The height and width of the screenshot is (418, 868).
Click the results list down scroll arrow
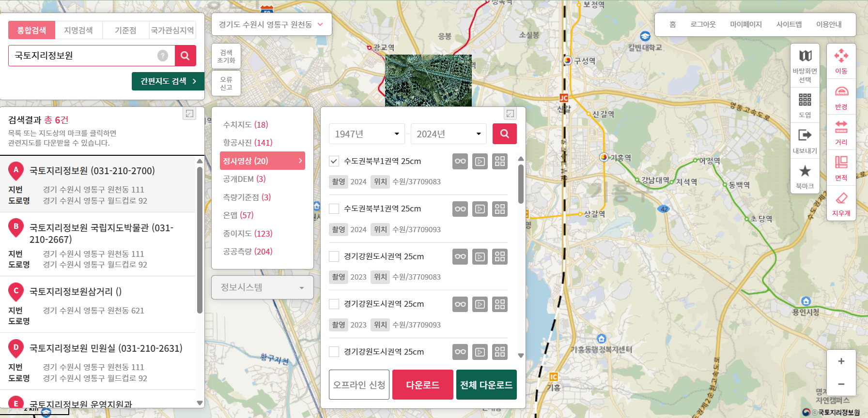click(x=200, y=403)
